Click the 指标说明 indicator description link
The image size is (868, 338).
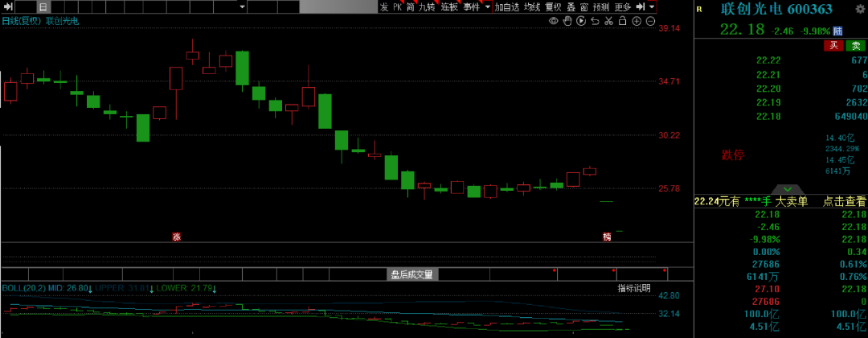pos(634,288)
